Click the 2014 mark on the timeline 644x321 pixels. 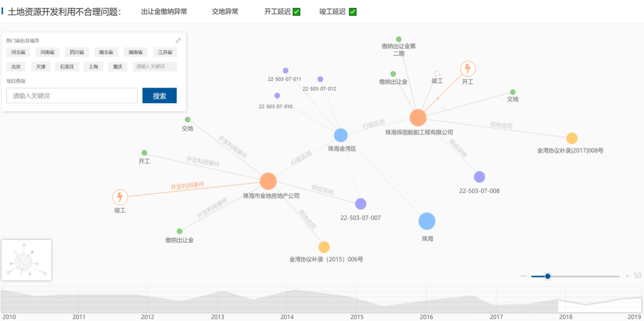[x=287, y=317]
